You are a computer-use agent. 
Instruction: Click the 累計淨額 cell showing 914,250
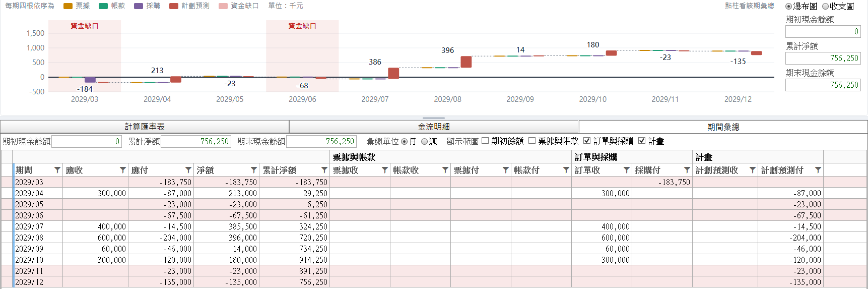pos(294,260)
